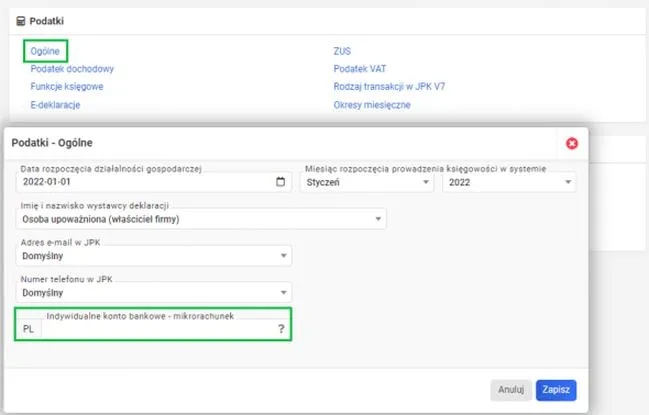Open Rodzaj transakcji w JPK V7
This screenshot has width=649, height=415.
click(389, 86)
